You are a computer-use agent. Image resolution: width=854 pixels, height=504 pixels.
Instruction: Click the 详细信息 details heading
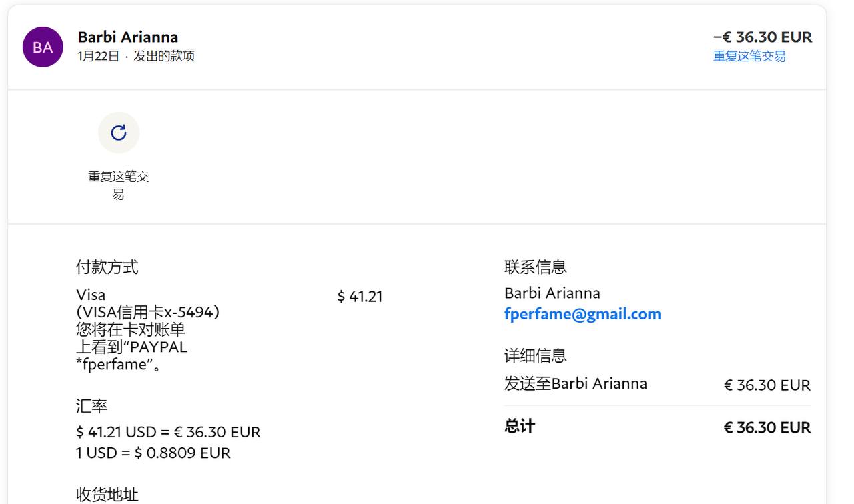(x=535, y=356)
